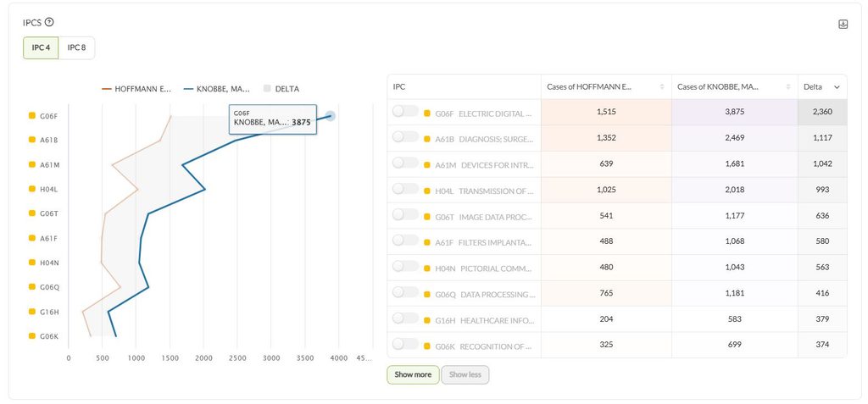868x404 pixels.
Task: Click yellow marker beside G06T chart axis label
Action: tap(32, 213)
